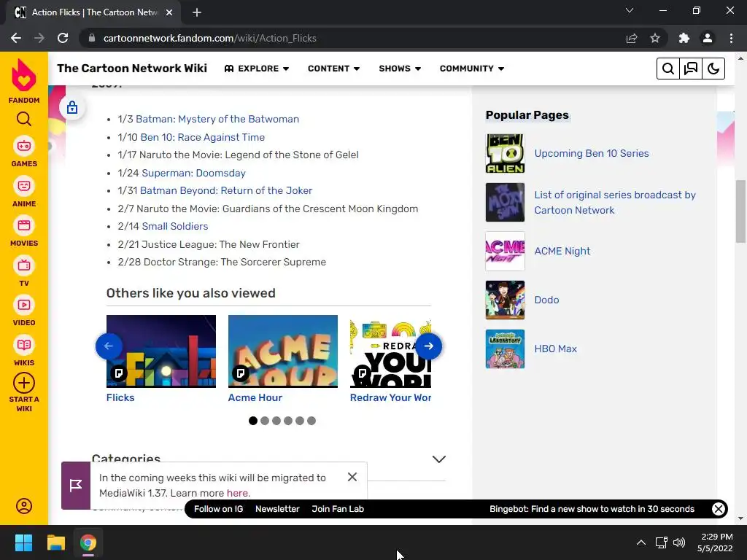Image resolution: width=747 pixels, height=560 pixels.
Task: Search the wiki with header magnifier button
Action: (668, 69)
